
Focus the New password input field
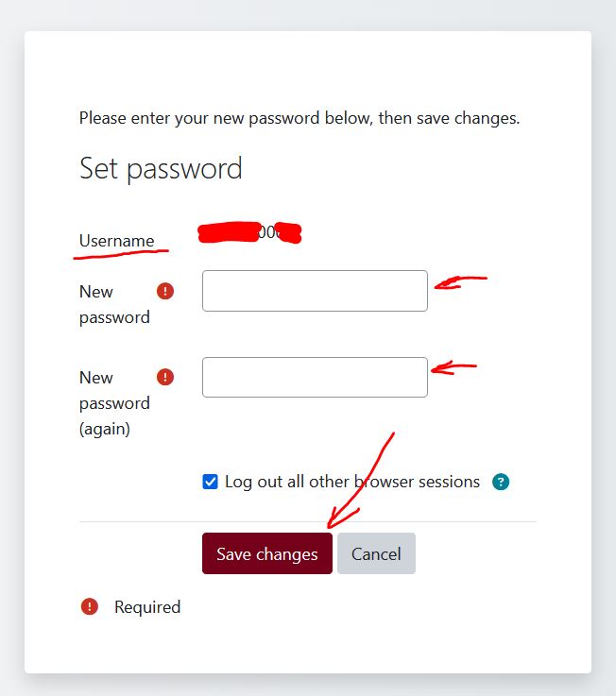click(315, 291)
